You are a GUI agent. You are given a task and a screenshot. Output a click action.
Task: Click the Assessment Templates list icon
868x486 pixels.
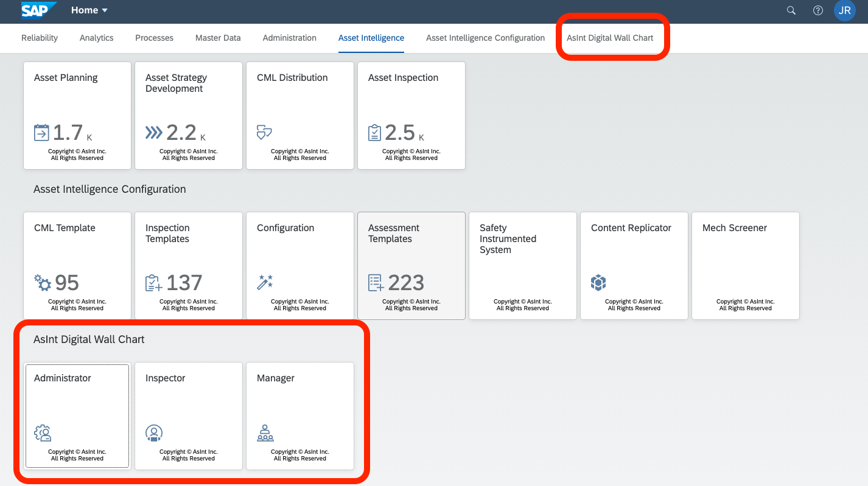pos(376,283)
